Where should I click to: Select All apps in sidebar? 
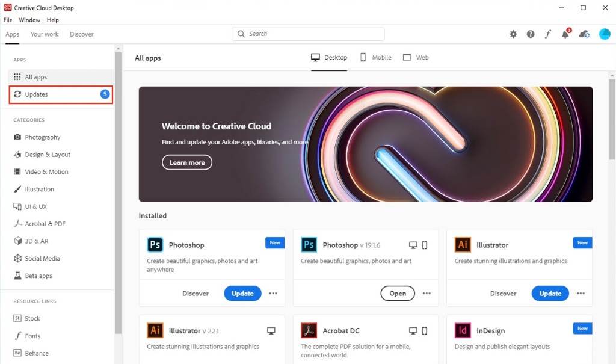61,77
